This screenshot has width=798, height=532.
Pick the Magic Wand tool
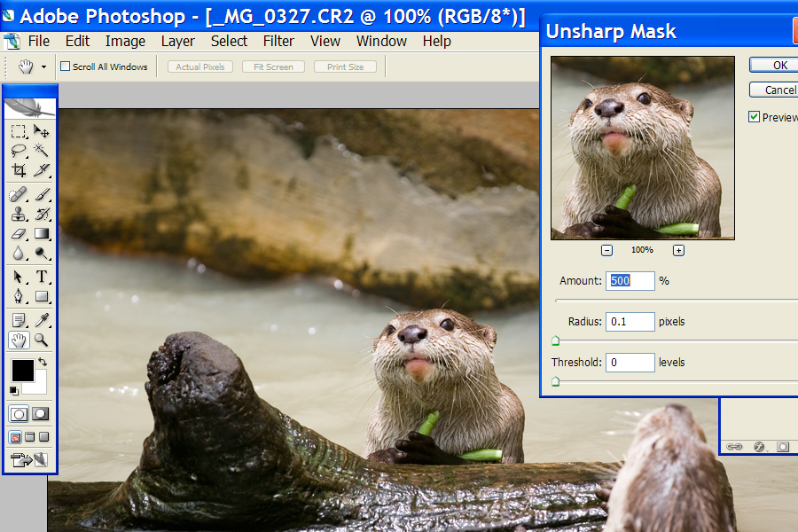coord(42,151)
